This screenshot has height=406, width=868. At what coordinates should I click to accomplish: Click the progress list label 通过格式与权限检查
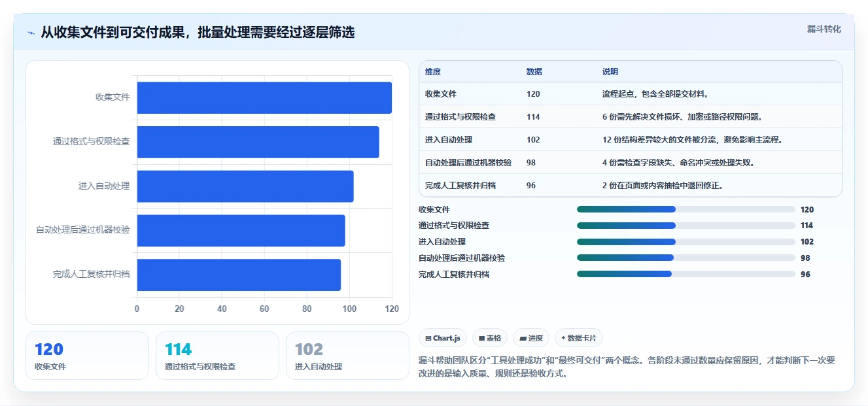pyautogui.click(x=454, y=226)
